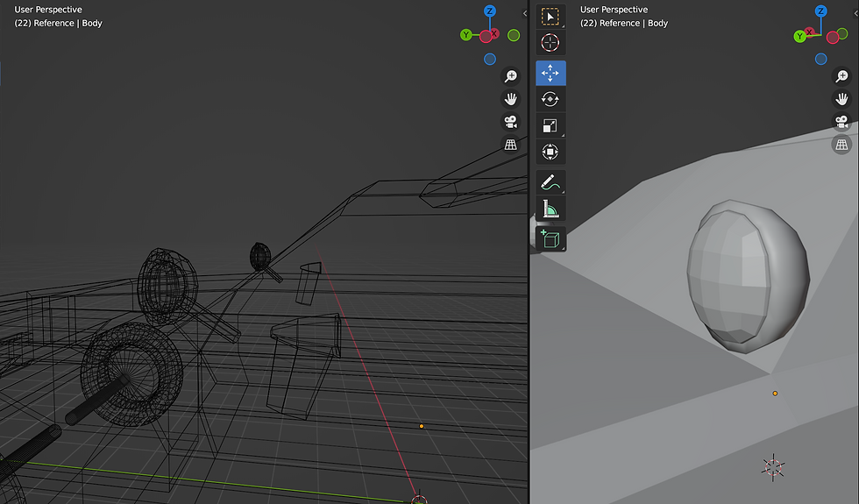Click pan hand icon in left viewport
This screenshot has height=504, width=859.
(x=510, y=99)
